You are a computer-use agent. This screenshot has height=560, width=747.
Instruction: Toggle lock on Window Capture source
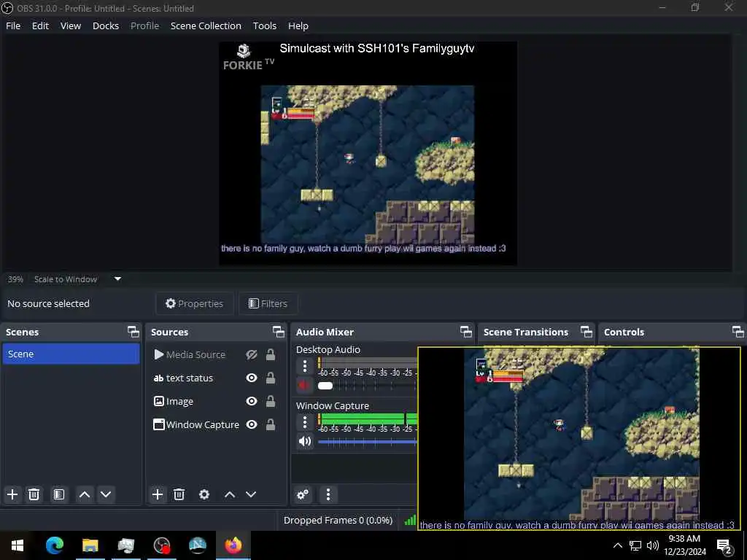(x=270, y=424)
